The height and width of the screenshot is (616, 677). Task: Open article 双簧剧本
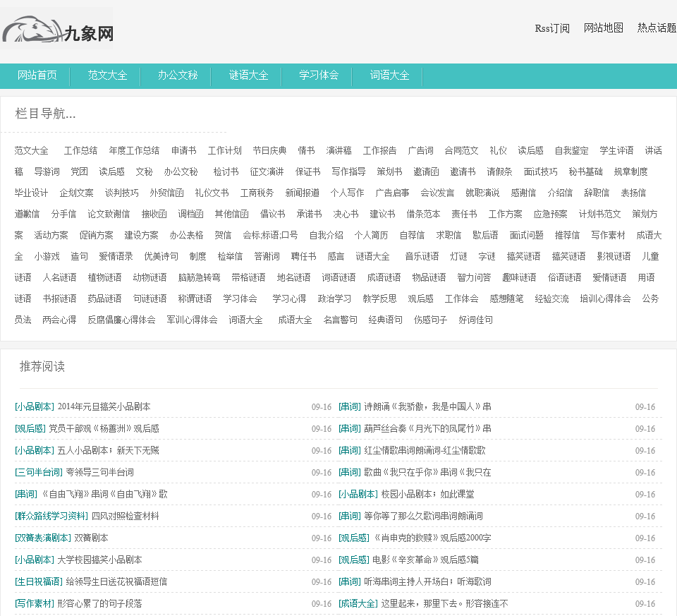tap(91, 538)
